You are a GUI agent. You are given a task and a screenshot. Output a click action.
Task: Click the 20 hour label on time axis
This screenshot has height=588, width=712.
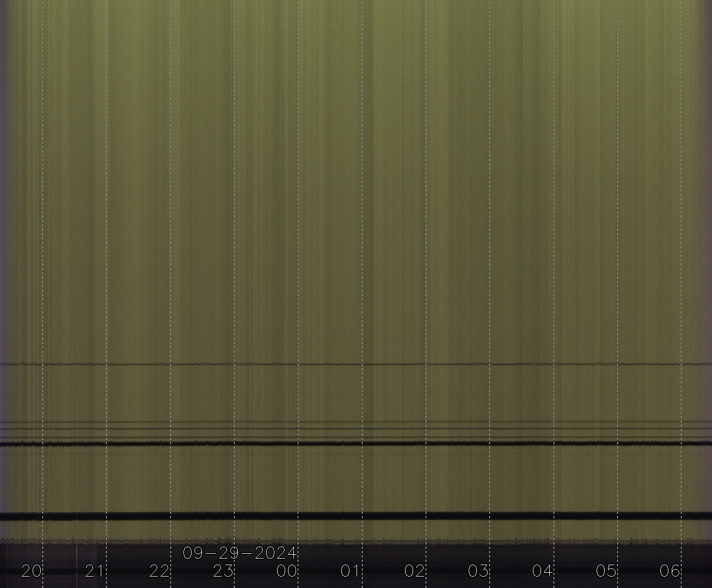[32, 571]
